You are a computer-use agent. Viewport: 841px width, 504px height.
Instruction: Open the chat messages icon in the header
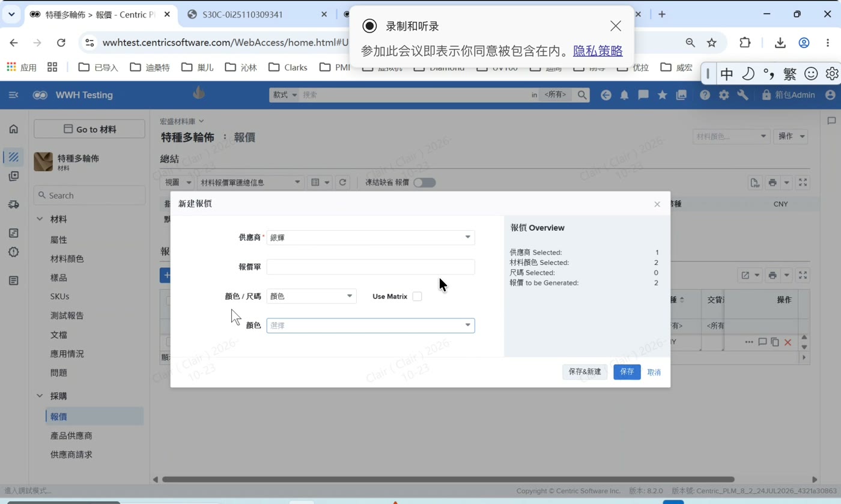(643, 95)
